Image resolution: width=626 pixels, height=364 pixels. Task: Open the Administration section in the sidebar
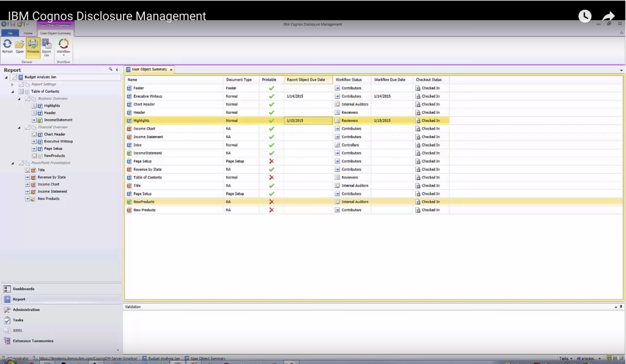[x=26, y=310]
